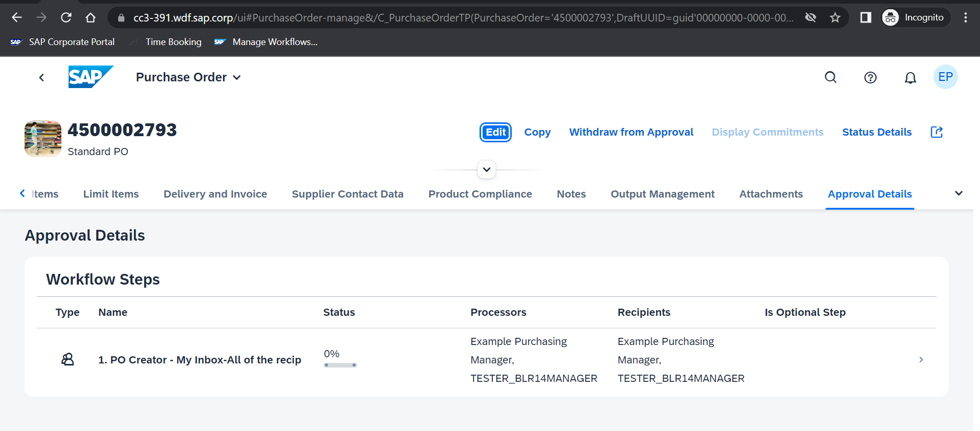
Task: Click the Name column header
Action: [x=113, y=312]
